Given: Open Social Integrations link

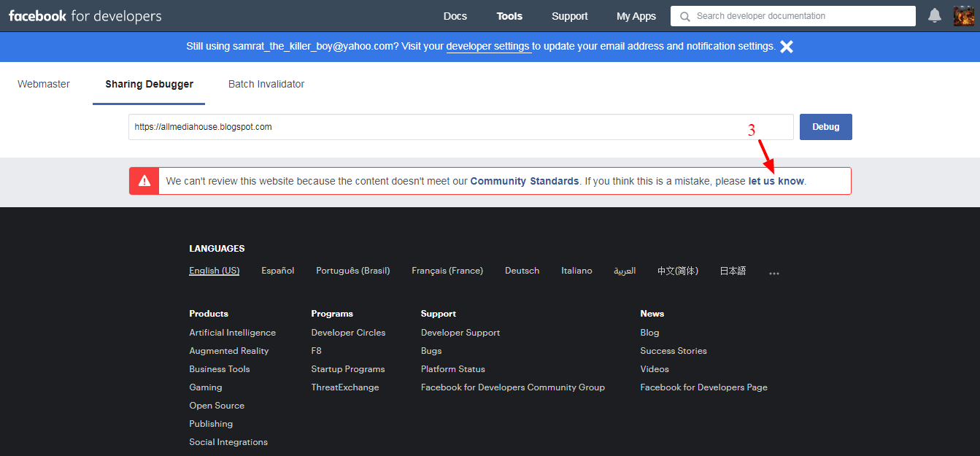Looking at the screenshot, I should [x=228, y=442].
